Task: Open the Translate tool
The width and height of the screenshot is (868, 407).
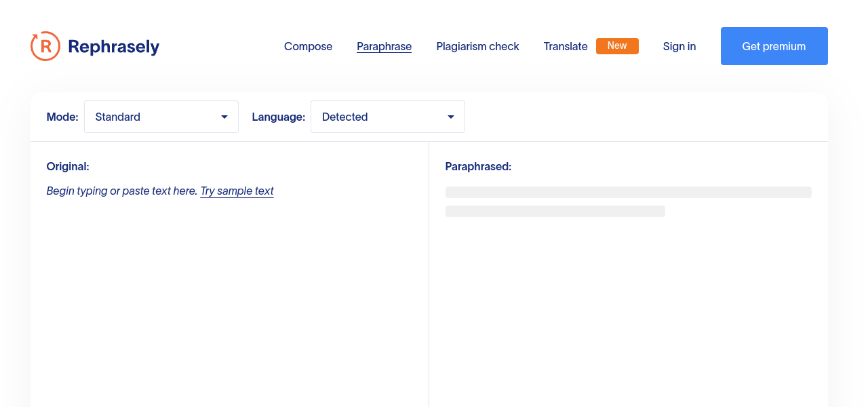Action: point(565,46)
